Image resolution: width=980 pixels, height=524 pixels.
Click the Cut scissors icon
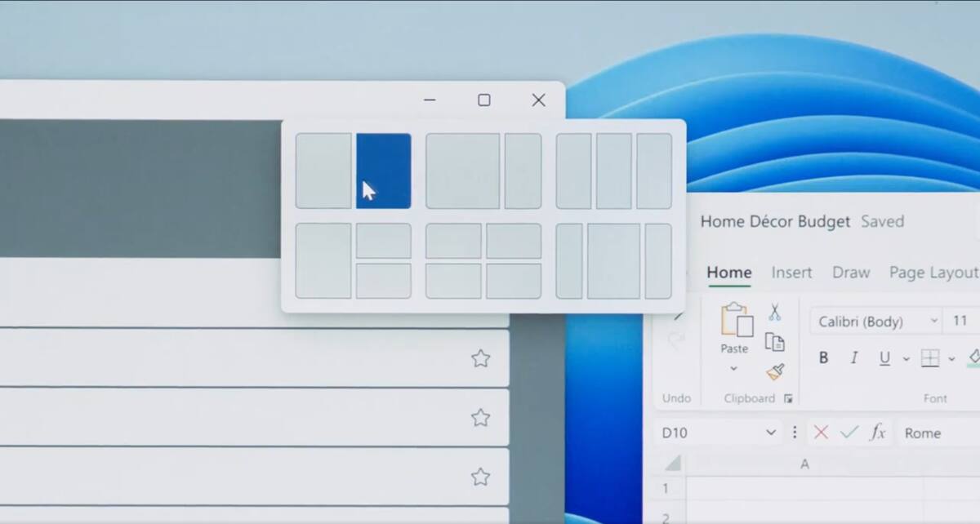tap(774, 312)
